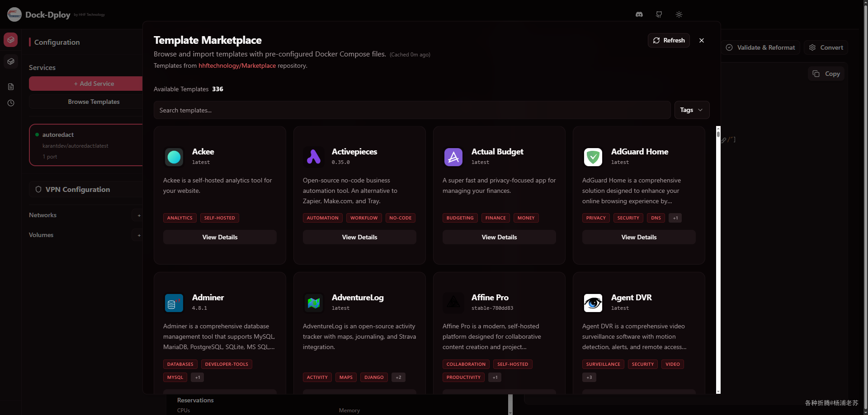Click the PRIVACY tag on AdGuard Home
Image resolution: width=868 pixels, height=415 pixels.
point(596,218)
